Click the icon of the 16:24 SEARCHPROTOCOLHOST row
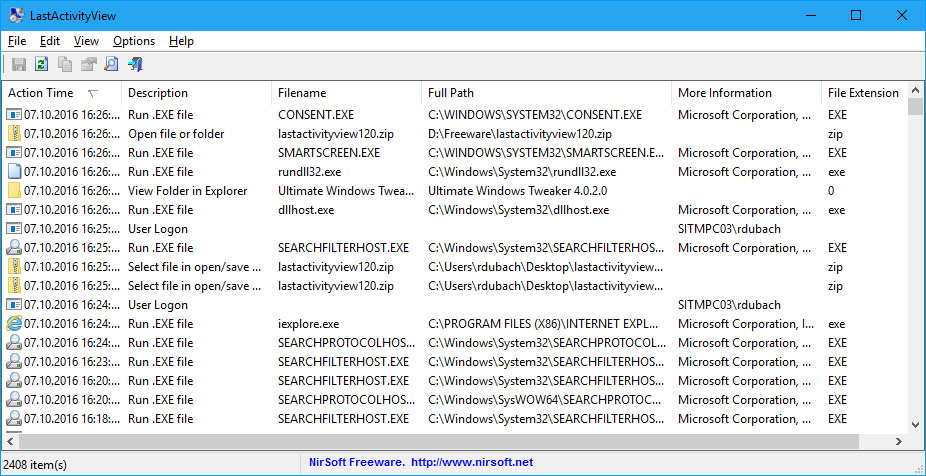Screen dimensions: 926x476 (14, 343)
